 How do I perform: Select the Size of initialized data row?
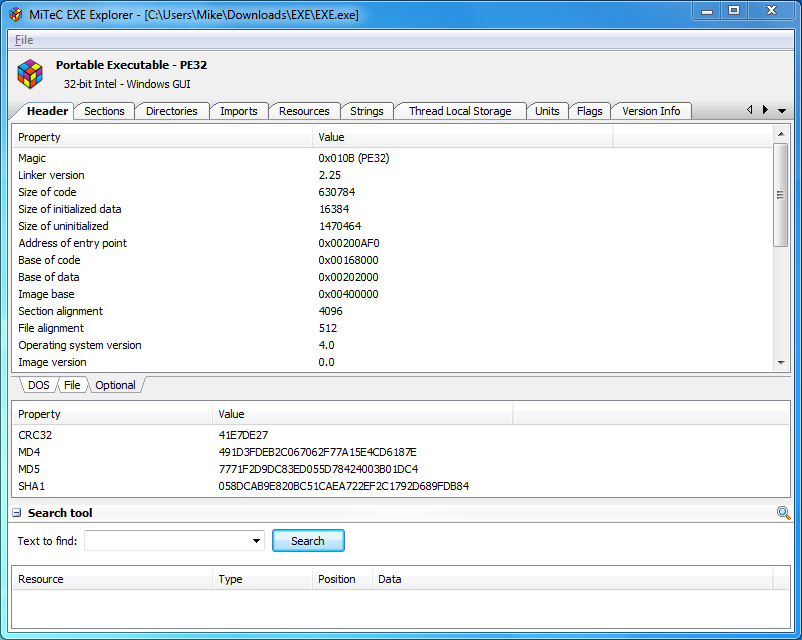coord(392,209)
